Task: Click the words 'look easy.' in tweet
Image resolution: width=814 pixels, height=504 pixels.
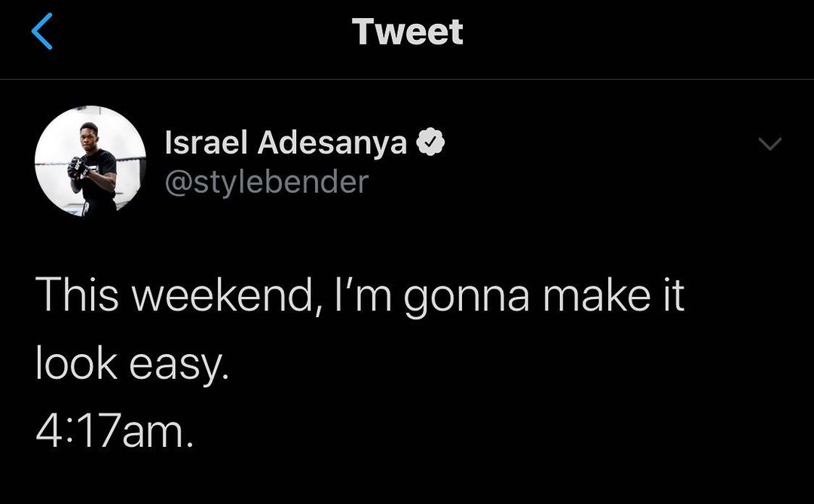Action: tap(131, 365)
